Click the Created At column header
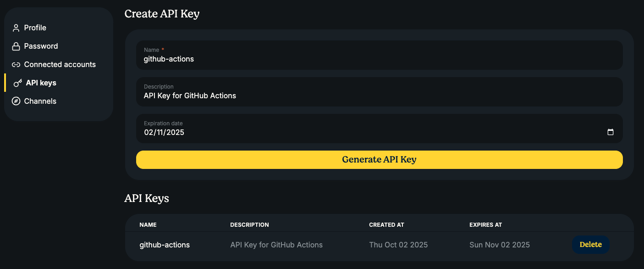644x269 pixels. (386, 225)
